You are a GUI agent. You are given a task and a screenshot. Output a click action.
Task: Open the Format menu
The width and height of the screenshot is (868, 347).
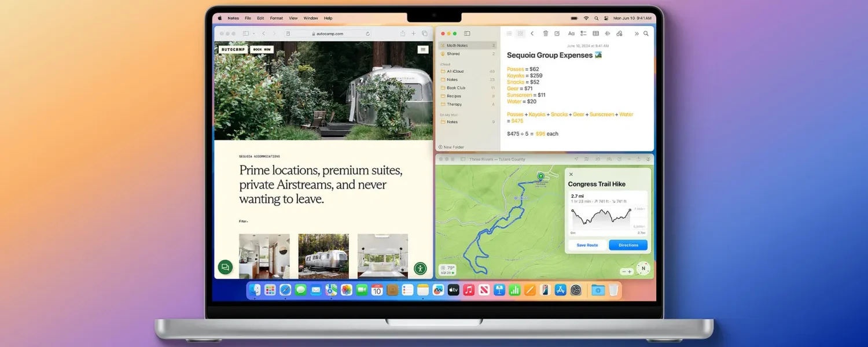click(276, 18)
